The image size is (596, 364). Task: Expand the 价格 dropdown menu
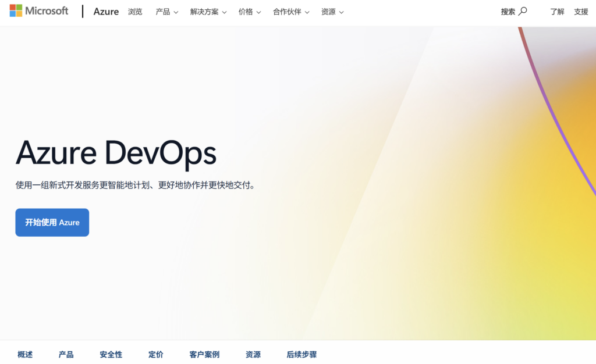point(249,12)
